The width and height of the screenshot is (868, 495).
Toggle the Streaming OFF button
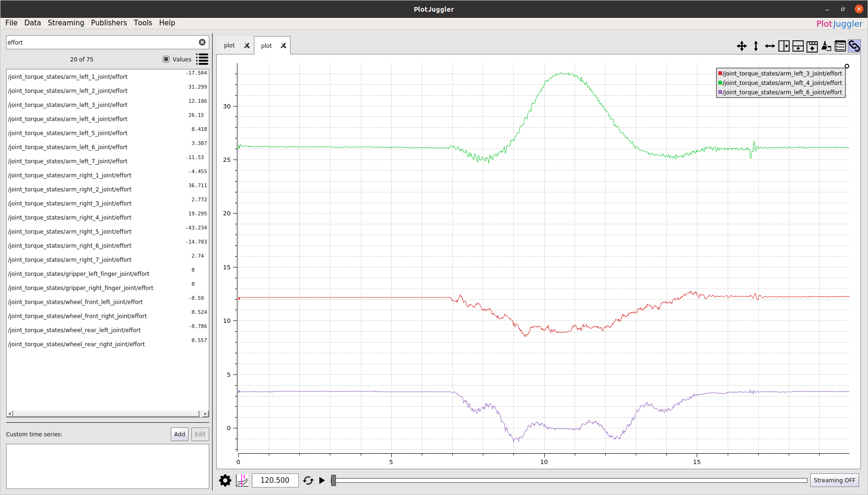[834, 480]
